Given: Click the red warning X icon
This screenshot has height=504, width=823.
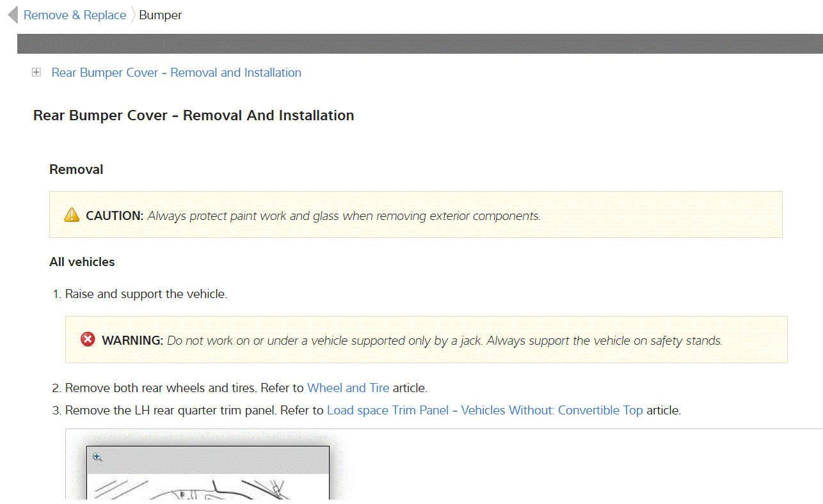Looking at the screenshot, I should click(x=88, y=340).
